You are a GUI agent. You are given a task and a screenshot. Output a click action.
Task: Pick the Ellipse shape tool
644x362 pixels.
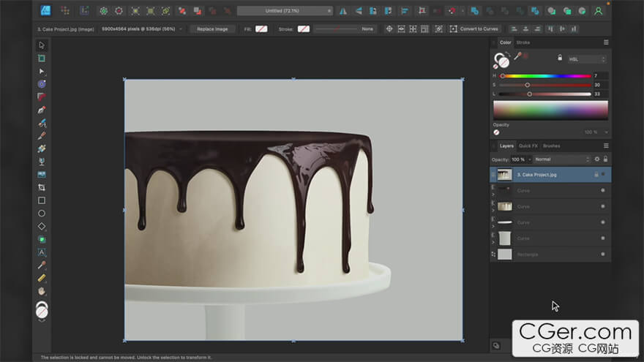point(42,214)
